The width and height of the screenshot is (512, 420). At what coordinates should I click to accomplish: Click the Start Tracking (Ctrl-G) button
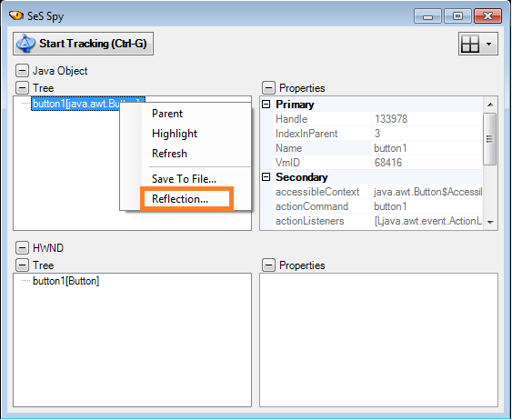[84, 44]
